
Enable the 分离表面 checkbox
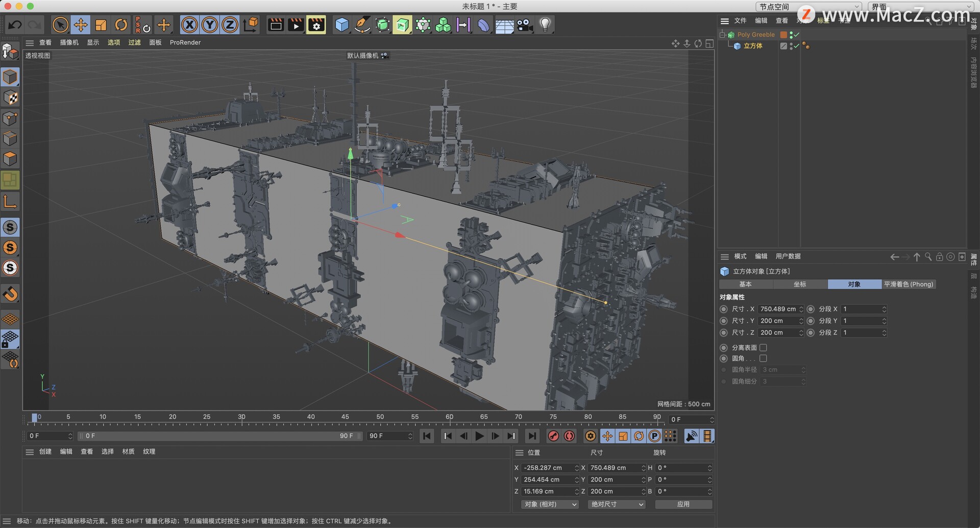[763, 347]
